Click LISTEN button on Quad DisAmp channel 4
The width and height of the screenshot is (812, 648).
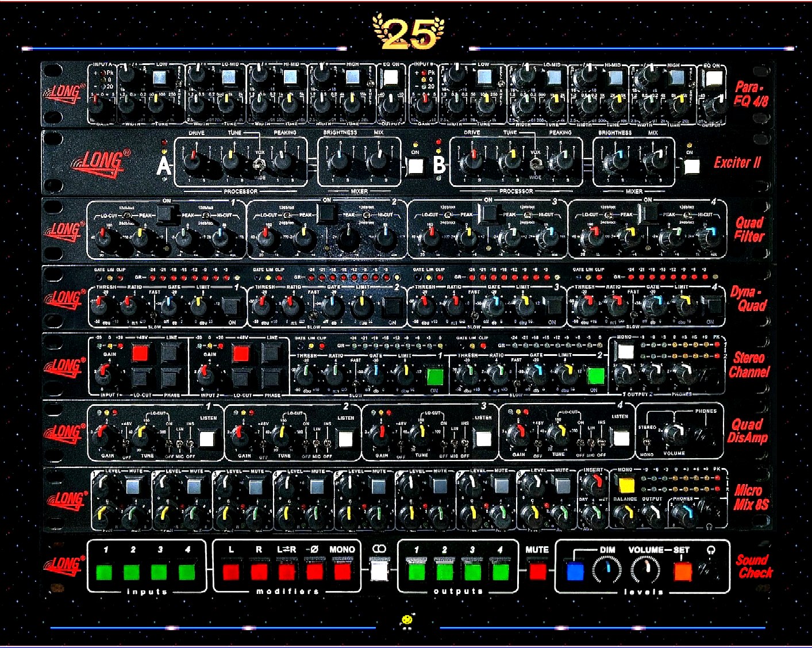point(621,438)
